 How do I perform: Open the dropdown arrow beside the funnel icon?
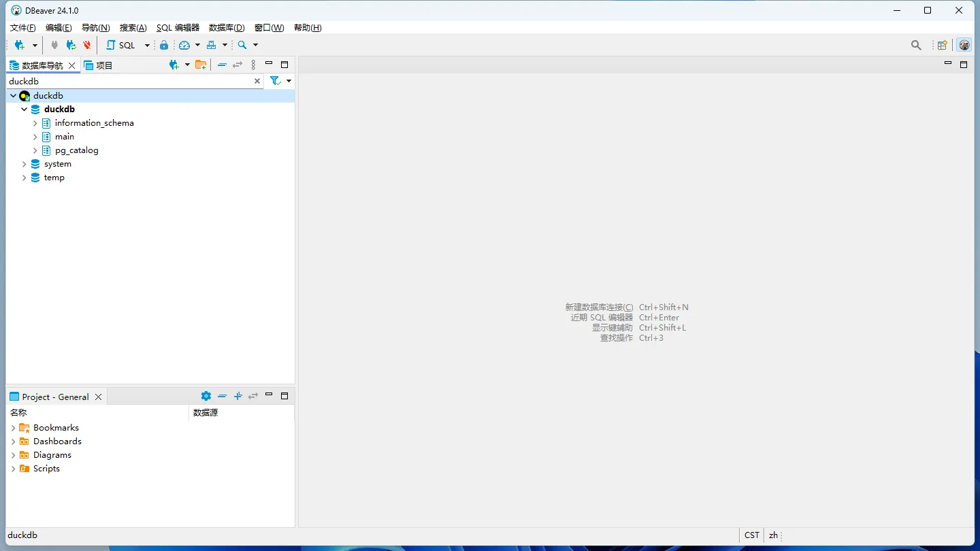(x=289, y=81)
